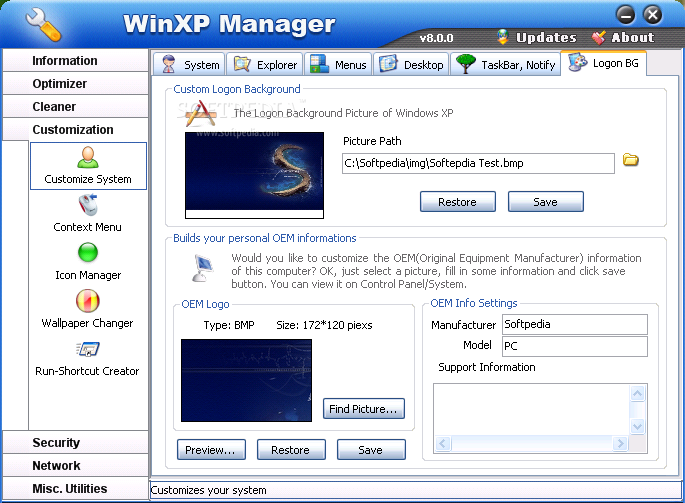Restore the logon background picture
685x503 pixels.
457,202
